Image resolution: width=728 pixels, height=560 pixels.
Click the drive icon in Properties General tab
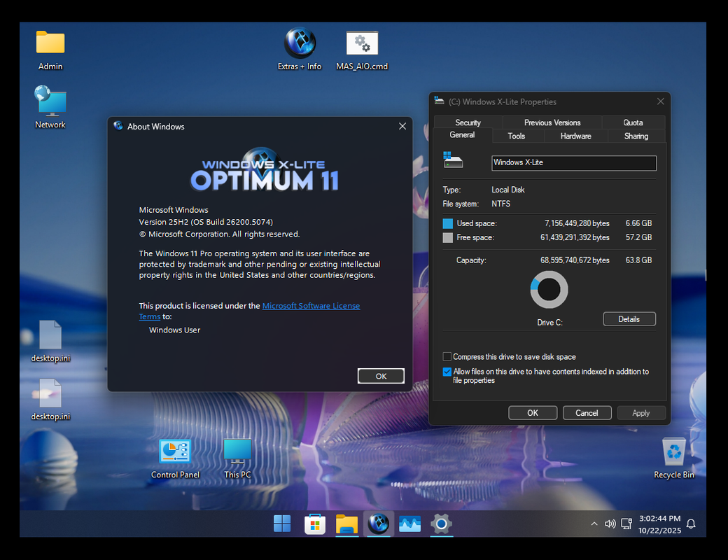(x=453, y=160)
